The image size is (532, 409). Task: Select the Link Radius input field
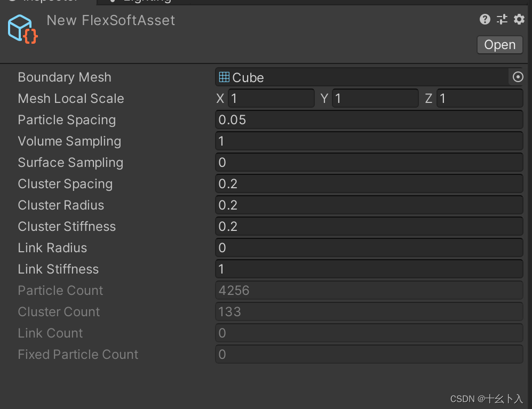pyautogui.click(x=368, y=247)
